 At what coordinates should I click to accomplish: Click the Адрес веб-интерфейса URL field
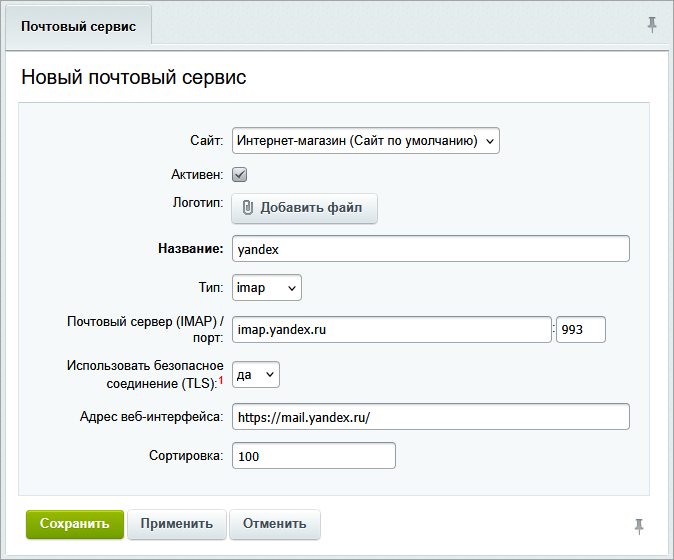pos(430,416)
